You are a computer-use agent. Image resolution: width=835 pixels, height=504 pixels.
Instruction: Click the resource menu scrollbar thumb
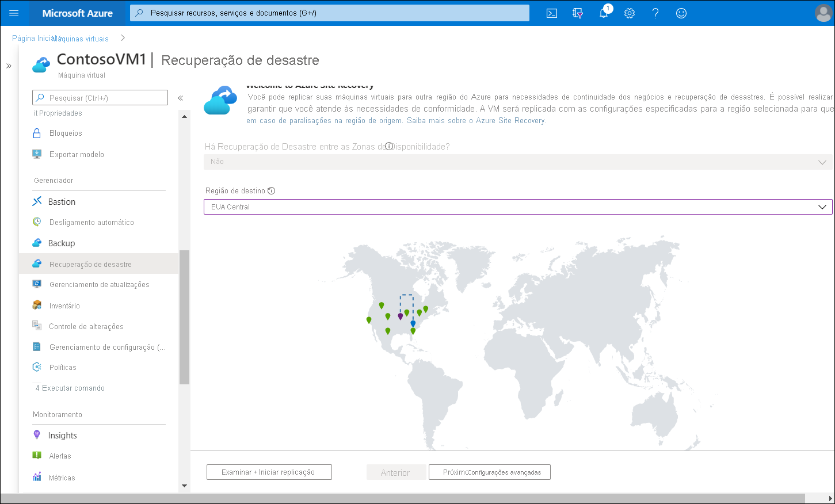[184, 317]
